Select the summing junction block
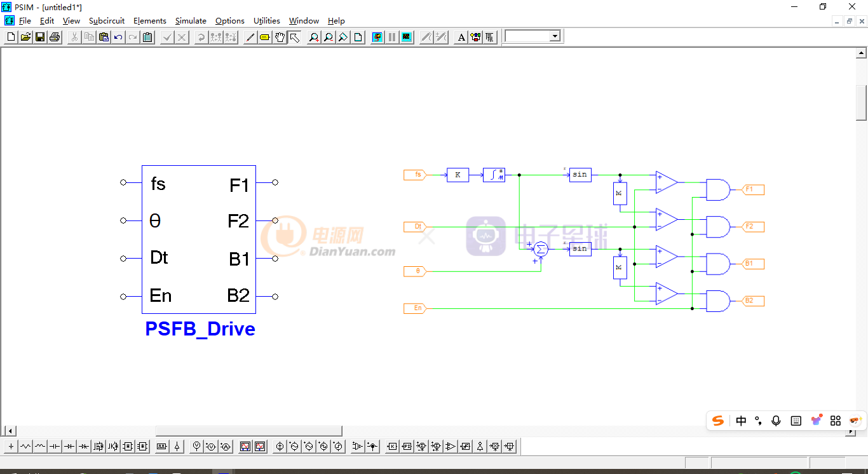The width and height of the screenshot is (868, 474). 541,248
